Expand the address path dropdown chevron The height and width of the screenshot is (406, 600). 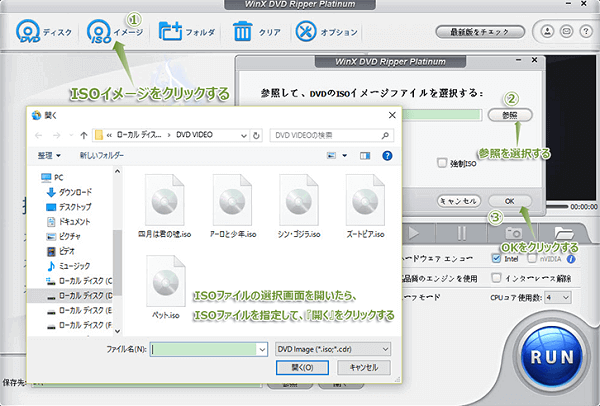243,135
